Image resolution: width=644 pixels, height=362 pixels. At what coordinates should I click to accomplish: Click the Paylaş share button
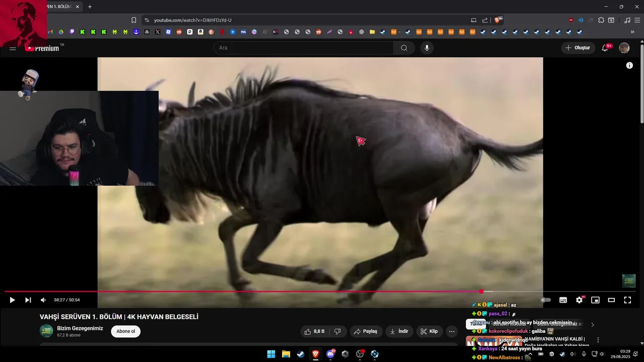[365, 331]
